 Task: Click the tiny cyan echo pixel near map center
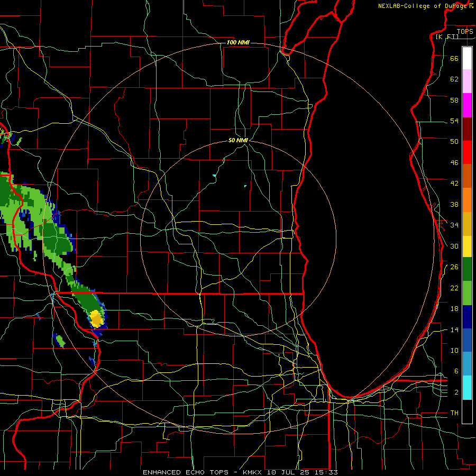tap(245, 186)
